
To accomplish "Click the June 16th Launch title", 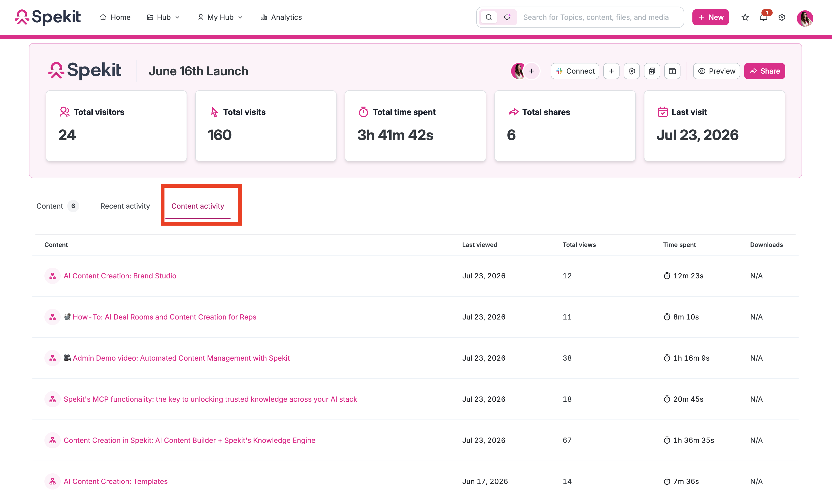I will pos(198,71).
